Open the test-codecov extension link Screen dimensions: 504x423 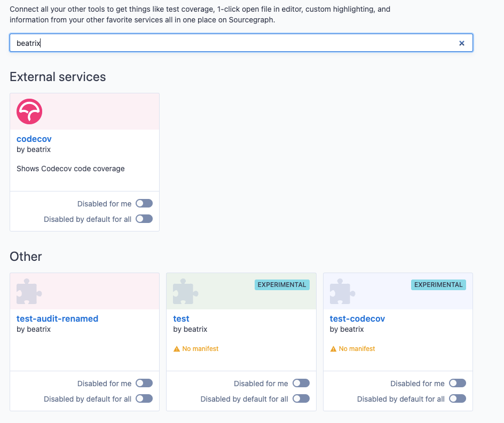click(357, 318)
